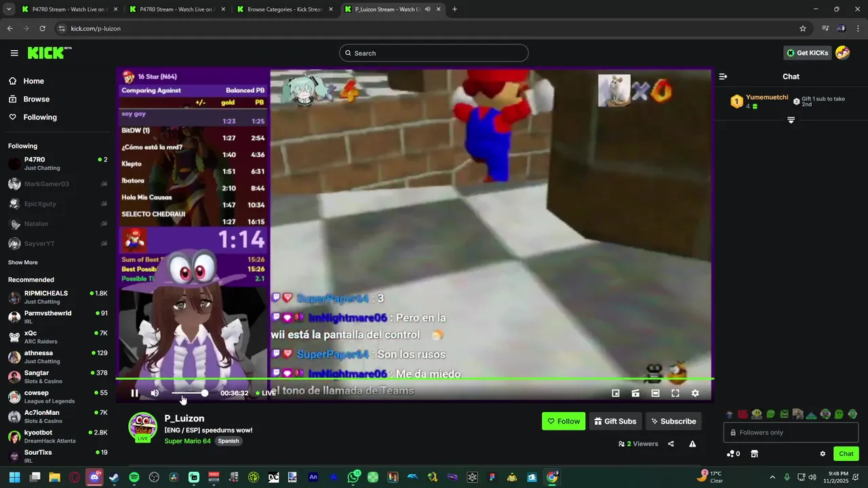Open File Explorer from the taskbar
868x488 pixels.
54,477
